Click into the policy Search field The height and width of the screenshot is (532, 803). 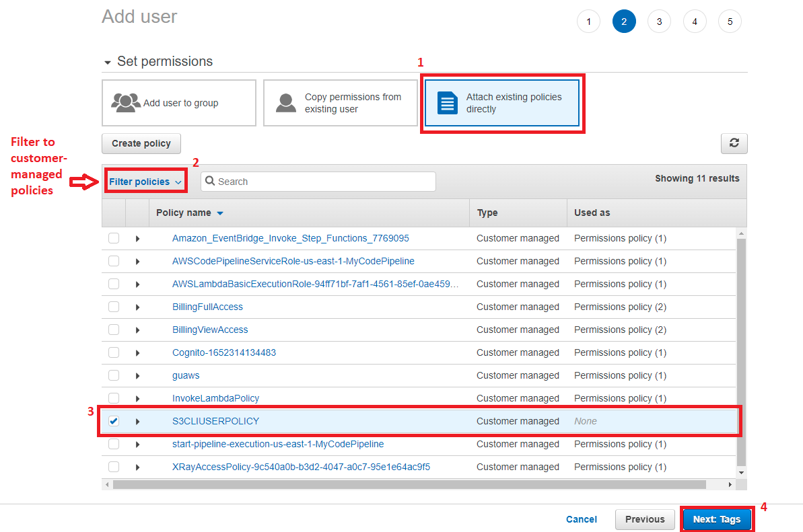coord(324,182)
